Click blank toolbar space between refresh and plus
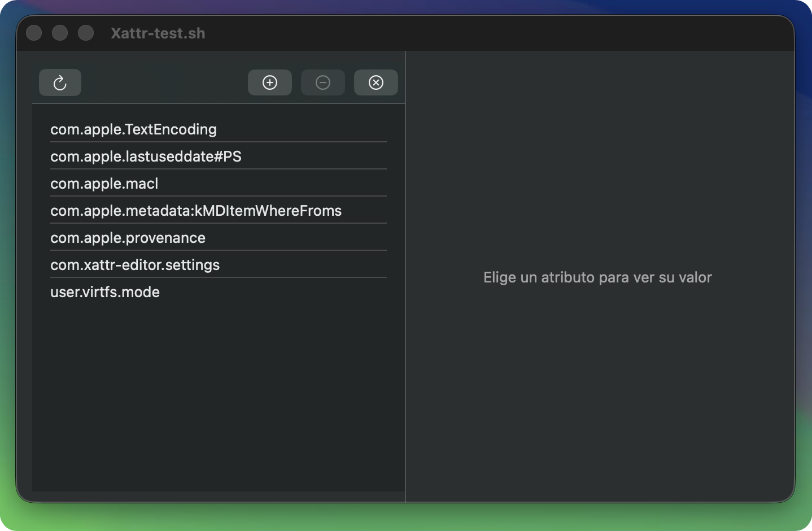 click(164, 83)
